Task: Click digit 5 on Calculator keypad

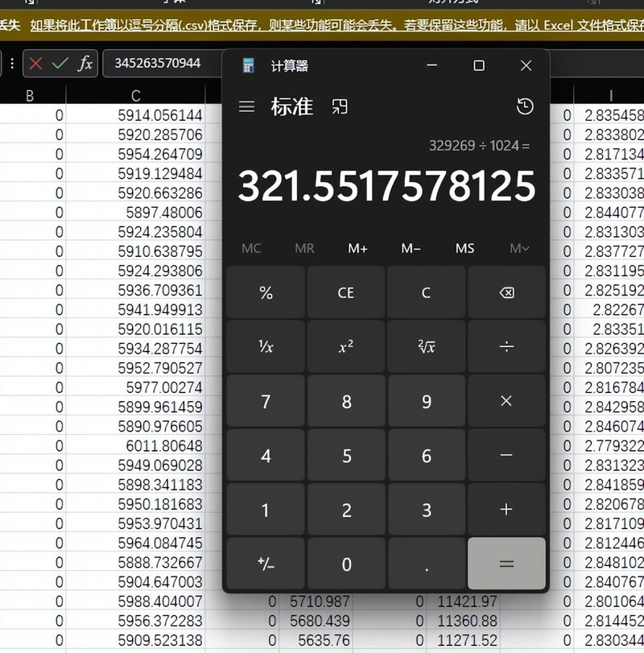Action: pyautogui.click(x=346, y=455)
